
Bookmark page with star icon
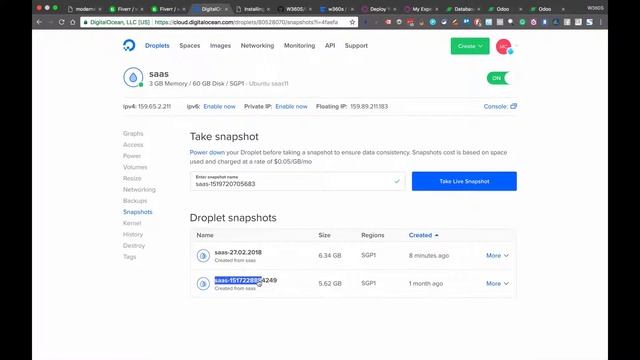tap(352, 22)
